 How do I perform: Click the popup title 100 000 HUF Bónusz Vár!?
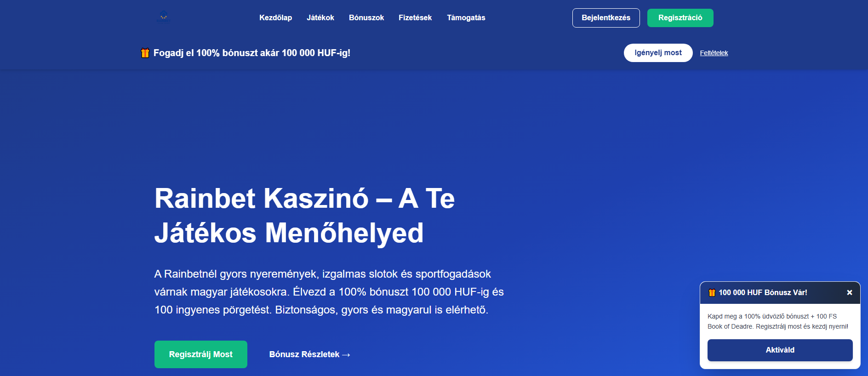[763, 292]
